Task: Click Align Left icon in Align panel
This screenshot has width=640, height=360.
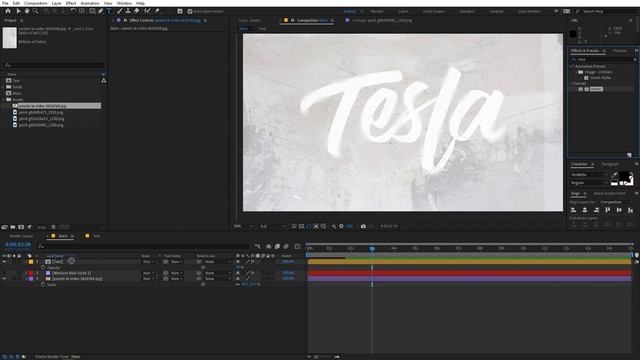Action: tap(573, 210)
